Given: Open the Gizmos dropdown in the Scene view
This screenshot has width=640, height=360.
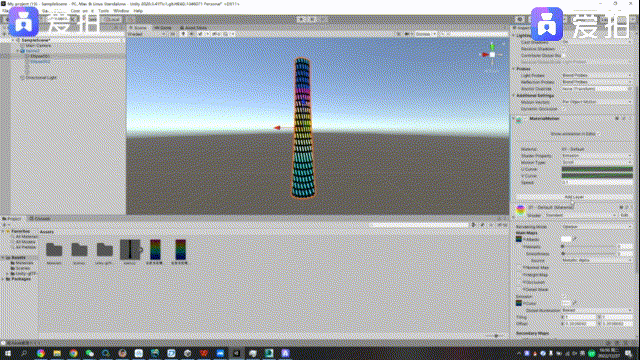Looking at the screenshot, I should (426, 34).
